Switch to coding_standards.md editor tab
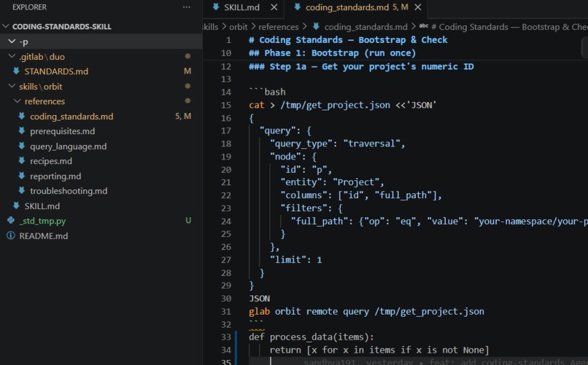Viewport: 588px width, 365px height. [347, 7]
